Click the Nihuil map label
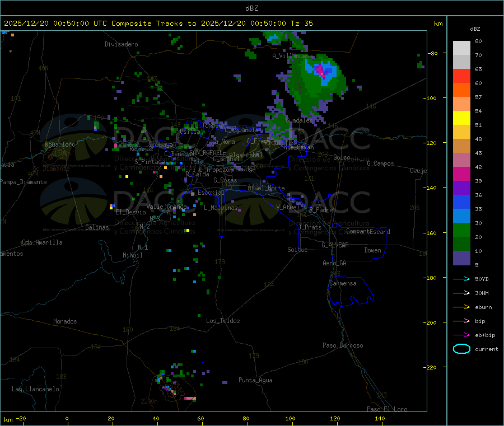This screenshot has height=426, width=504. (x=132, y=255)
